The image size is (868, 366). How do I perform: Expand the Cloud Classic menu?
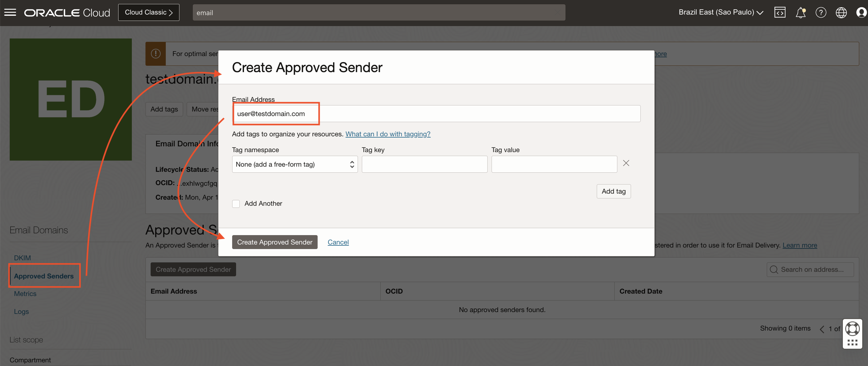[149, 12]
